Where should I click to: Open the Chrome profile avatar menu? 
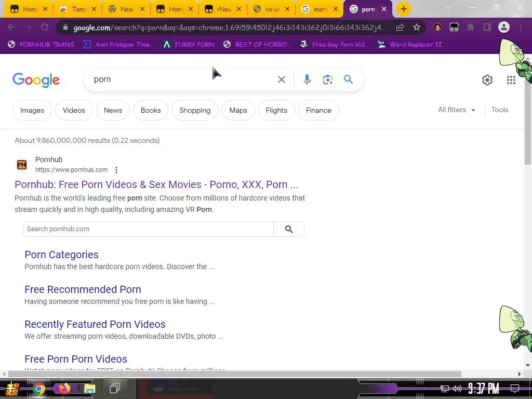tap(504, 27)
